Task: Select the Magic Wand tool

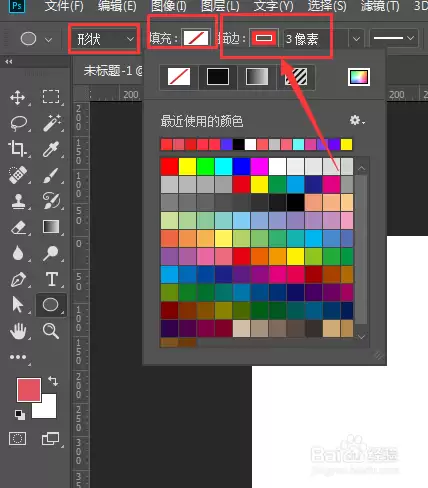Action: pos(51,123)
